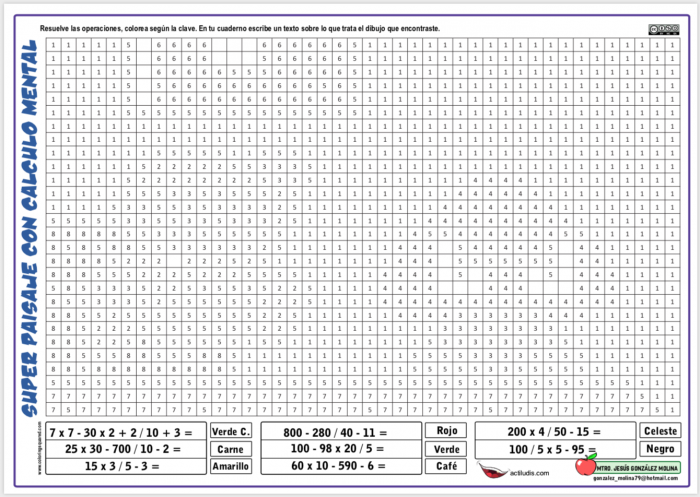The width and height of the screenshot is (700, 497).
Task: Click the 'Mtro. Jesús González Molina' name banner
Action: pos(640,466)
